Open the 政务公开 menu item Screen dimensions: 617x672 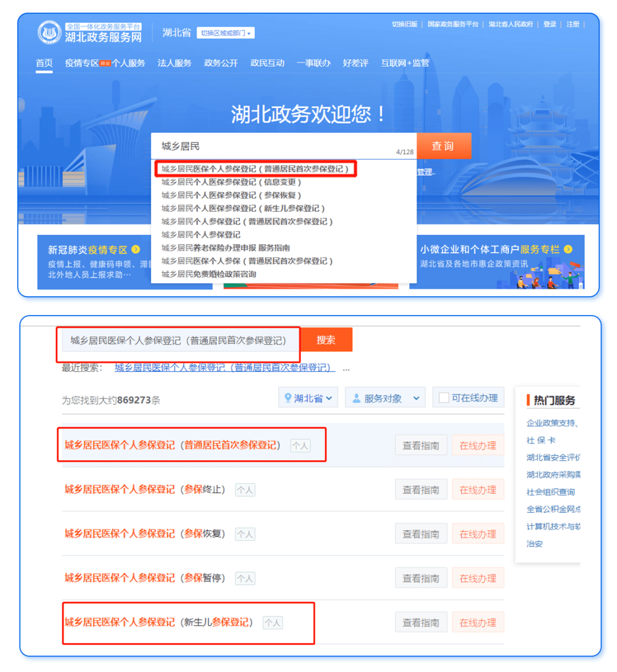pyautogui.click(x=220, y=63)
